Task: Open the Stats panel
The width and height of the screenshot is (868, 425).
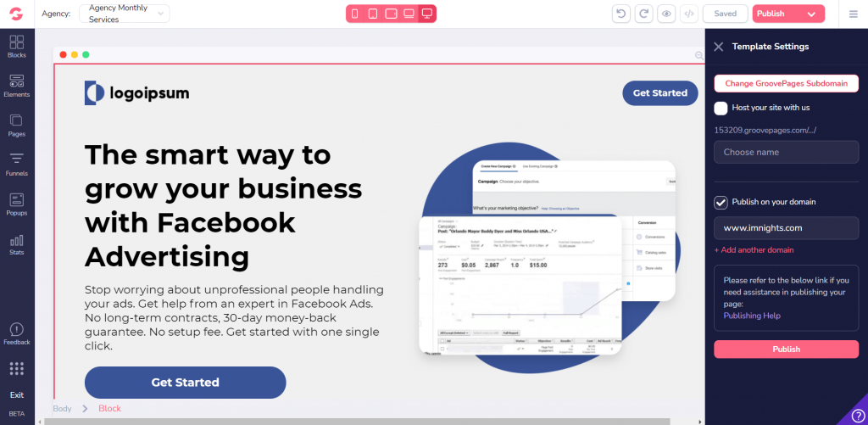Action: click(17, 243)
